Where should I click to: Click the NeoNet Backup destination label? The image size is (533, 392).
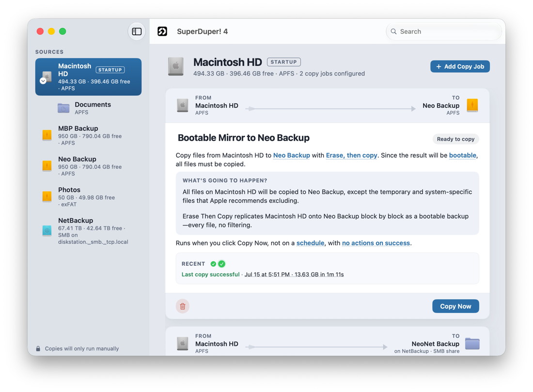tap(436, 344)
